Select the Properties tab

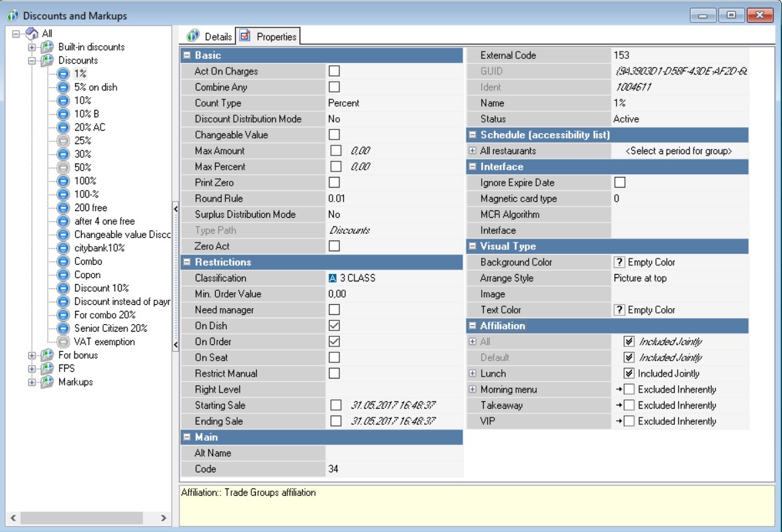point(269,37)
